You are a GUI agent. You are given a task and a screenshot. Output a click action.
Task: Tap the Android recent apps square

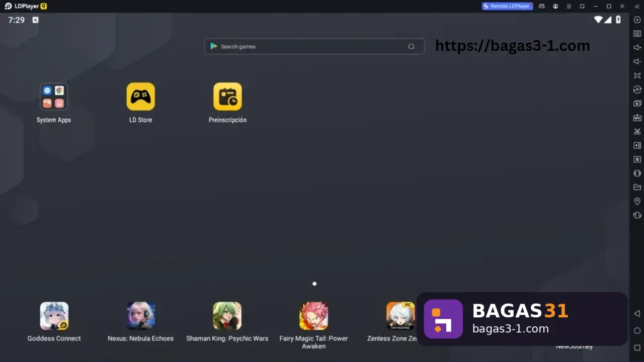click(x=637, y=348)
